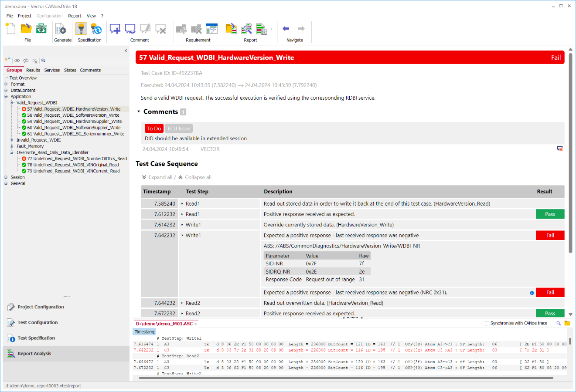Click the search icon in the trace pane
Image resolution: width=576 pixels, height=392 pixels.
click(x=559, y=323)
